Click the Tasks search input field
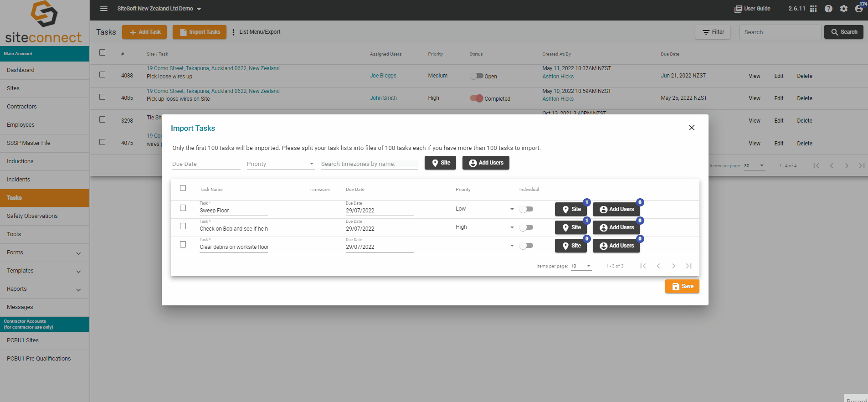 [x=780, y=32]
